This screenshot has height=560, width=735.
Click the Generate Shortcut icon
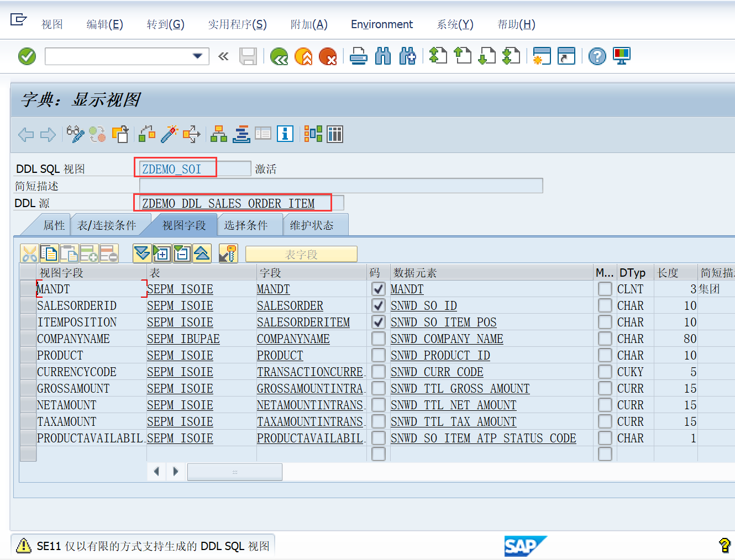tap(566, 56)
